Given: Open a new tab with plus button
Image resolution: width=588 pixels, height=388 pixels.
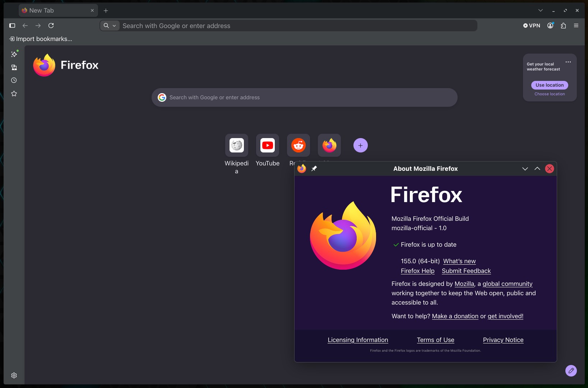Looking at the screenshot, I should (x=106, y=11).
